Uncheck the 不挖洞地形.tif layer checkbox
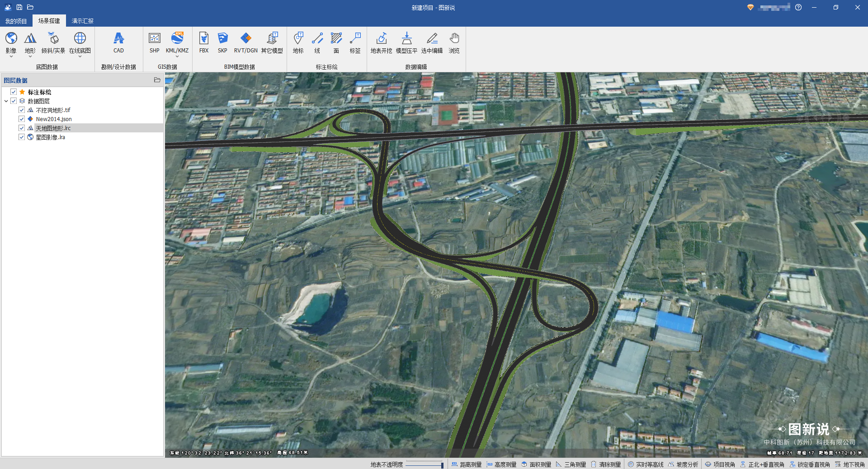The width and height of the screenshot is (868, 469). click(22, 110)
